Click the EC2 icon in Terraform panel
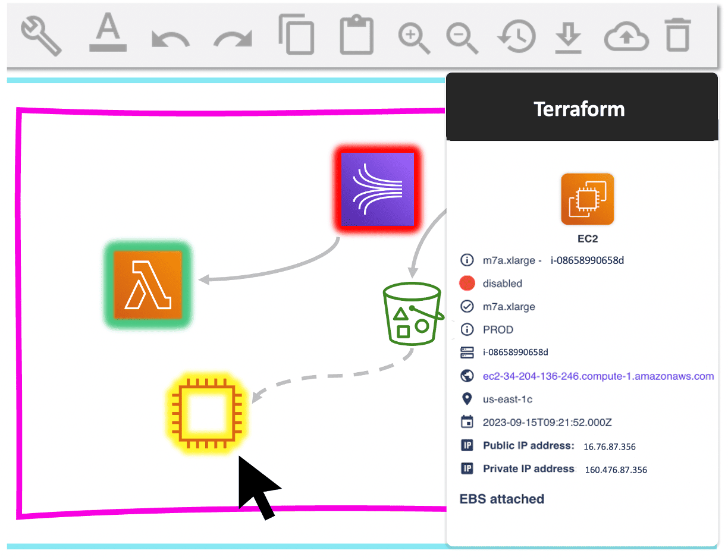 click(x=587, y=199)
